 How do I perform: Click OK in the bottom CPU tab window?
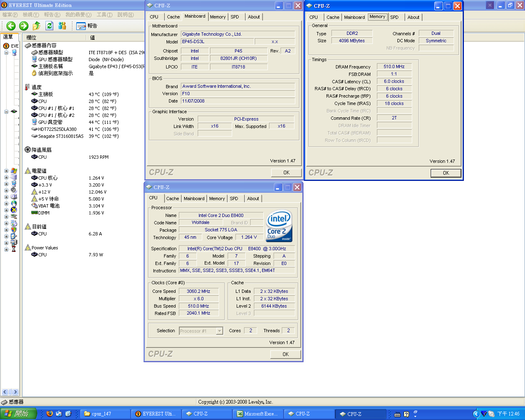pos(285,354)
